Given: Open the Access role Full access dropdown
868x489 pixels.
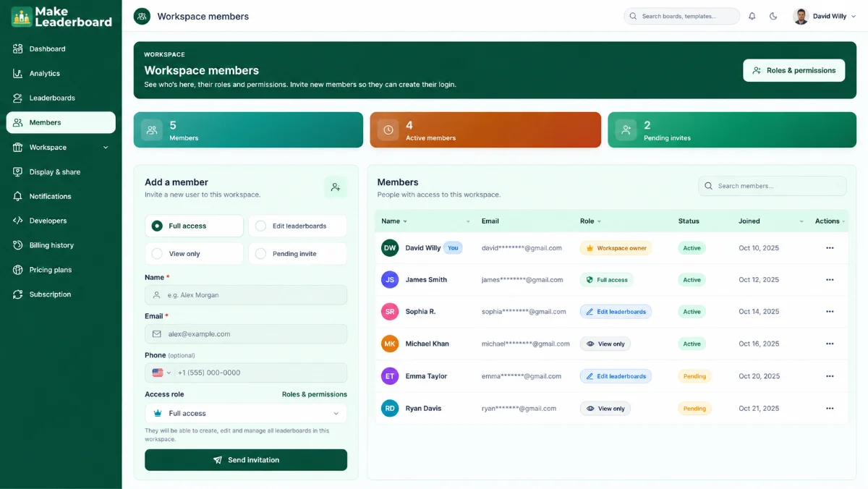Looking at the screenshot, I should point(246,413).
